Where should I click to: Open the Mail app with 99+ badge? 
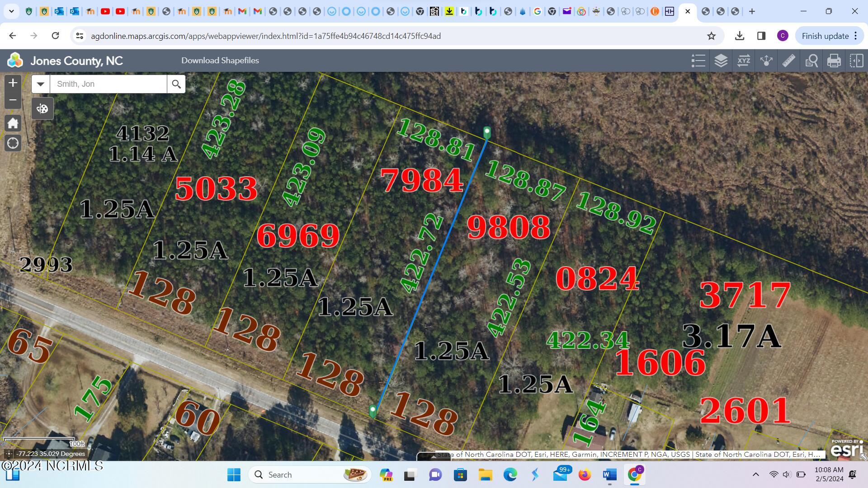point(561,474)
